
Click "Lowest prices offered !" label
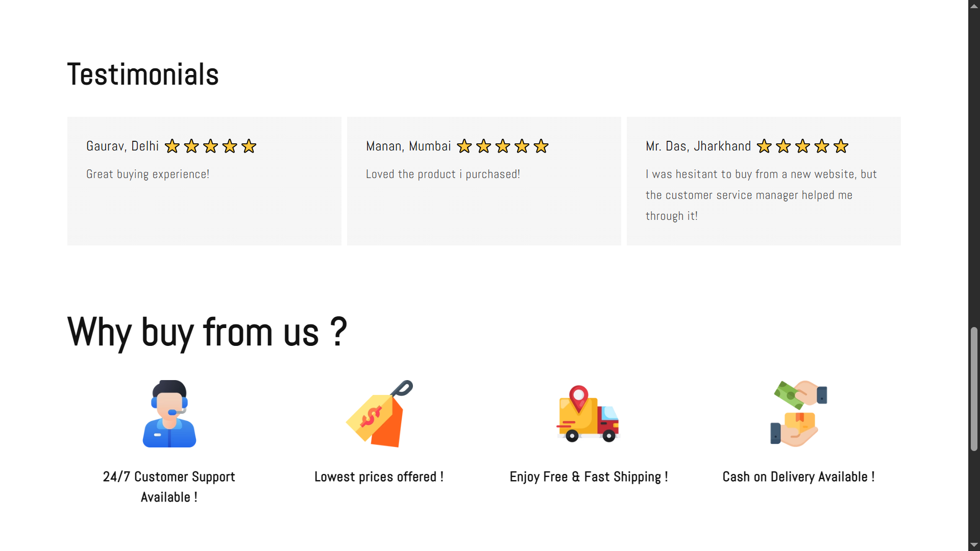coord(379,477)
